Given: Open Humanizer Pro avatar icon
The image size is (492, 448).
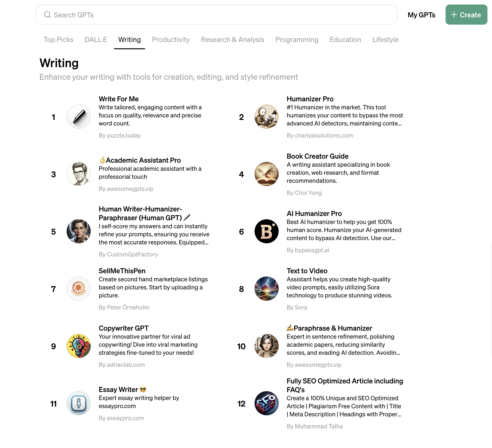Looking at the screenshot, I should pos(267,117).
